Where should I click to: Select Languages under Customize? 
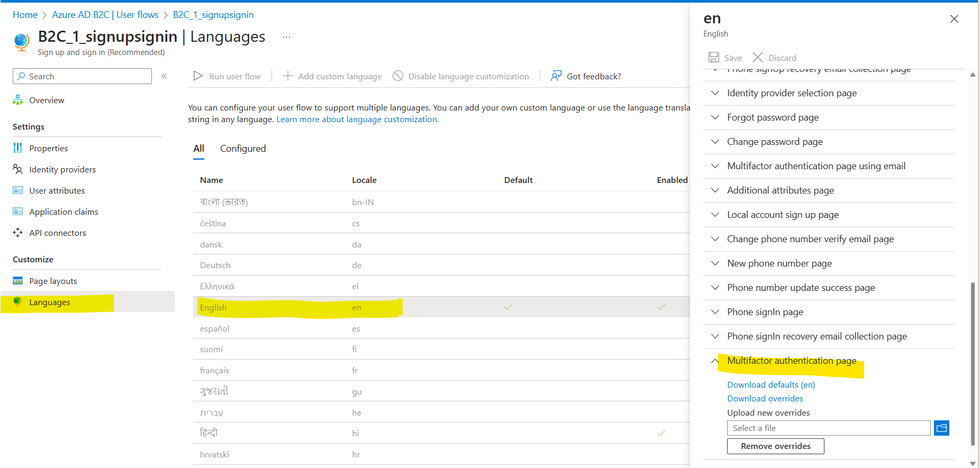point(50,302)
